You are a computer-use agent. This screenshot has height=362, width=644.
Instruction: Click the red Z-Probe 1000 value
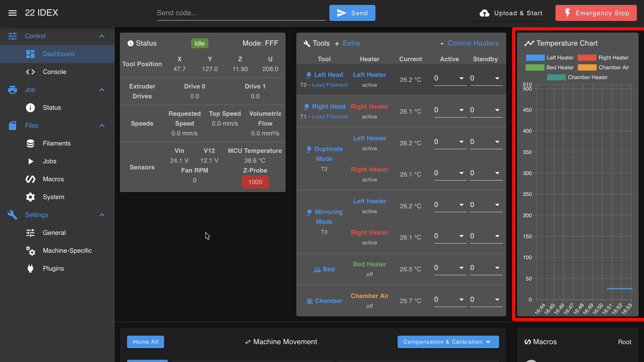point(255,182)
